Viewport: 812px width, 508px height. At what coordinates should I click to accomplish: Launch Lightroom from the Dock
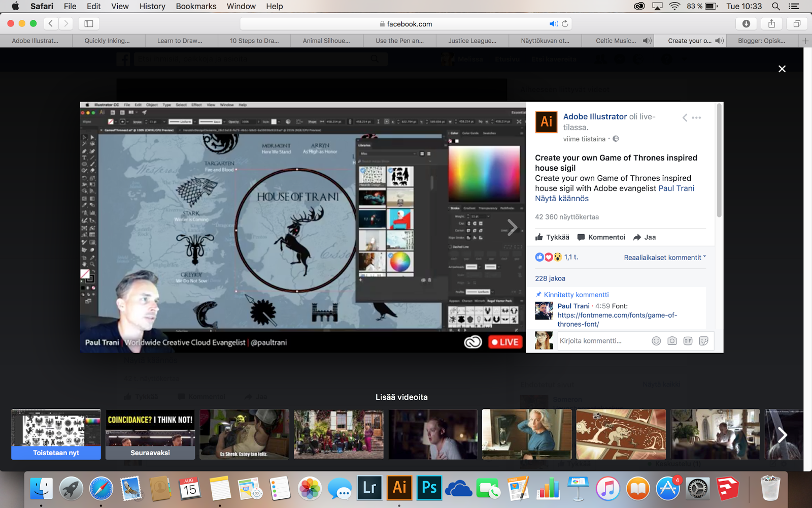(x=369, y=489)
